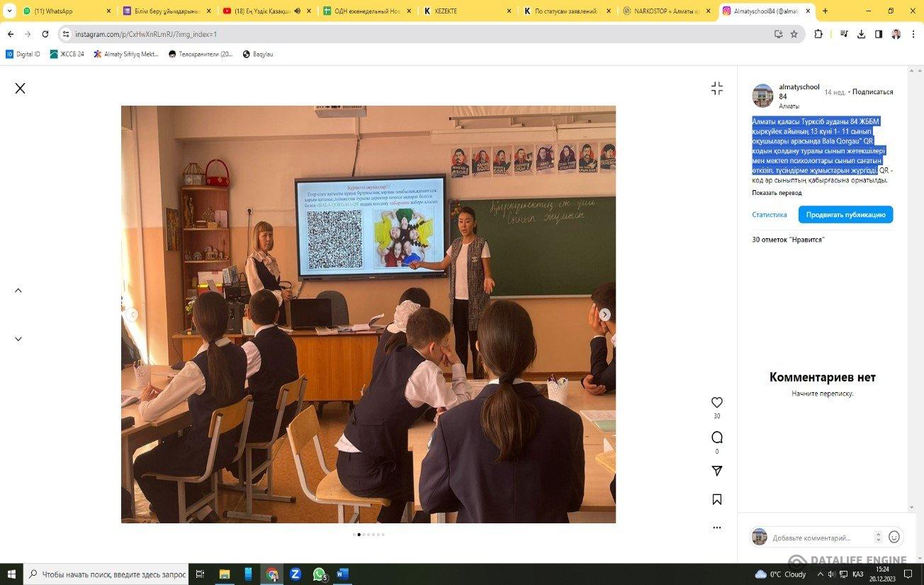Launch Microsoft Word from the taskbar

pos(342,574)
